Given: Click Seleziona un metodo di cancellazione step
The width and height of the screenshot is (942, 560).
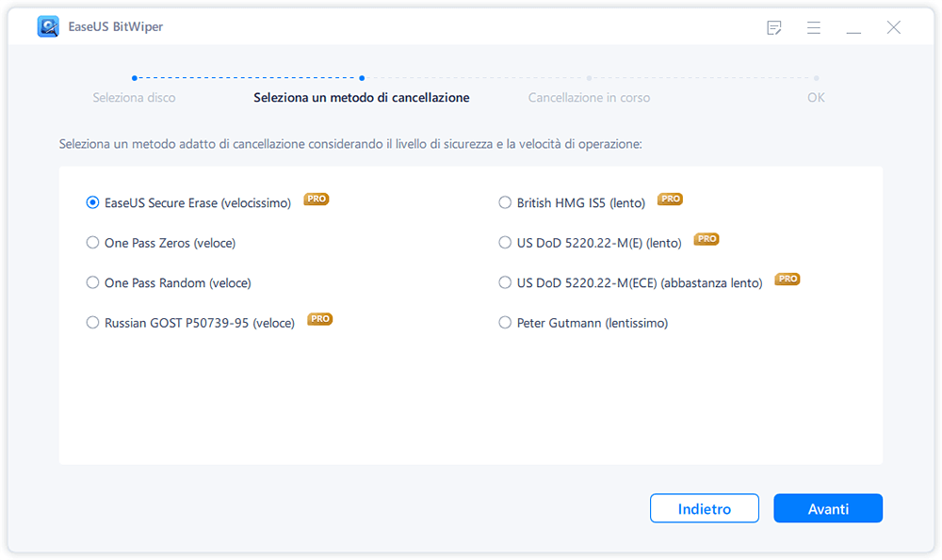Looking at the screenshot, I should pos(362,97).
